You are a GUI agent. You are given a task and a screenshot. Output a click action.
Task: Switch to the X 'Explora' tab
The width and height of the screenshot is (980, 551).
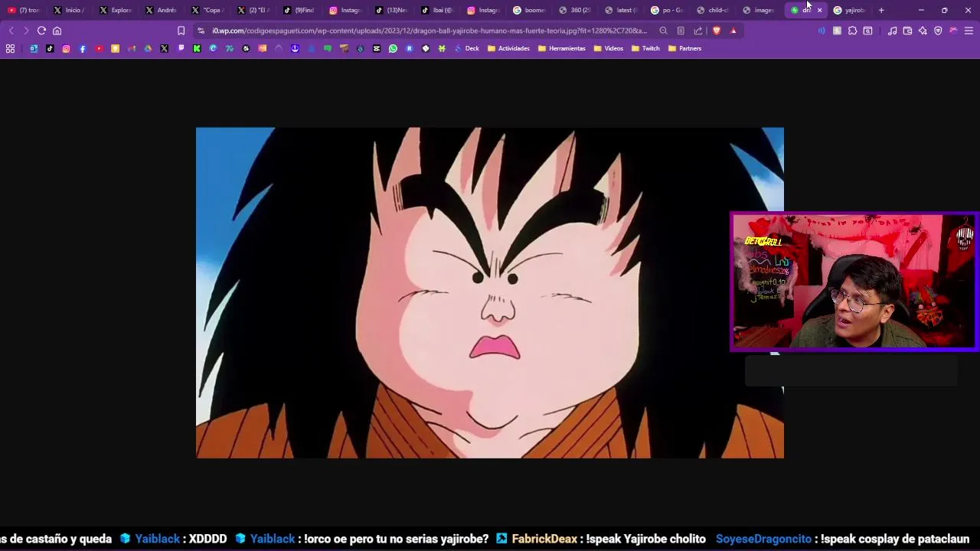(116, 10)
